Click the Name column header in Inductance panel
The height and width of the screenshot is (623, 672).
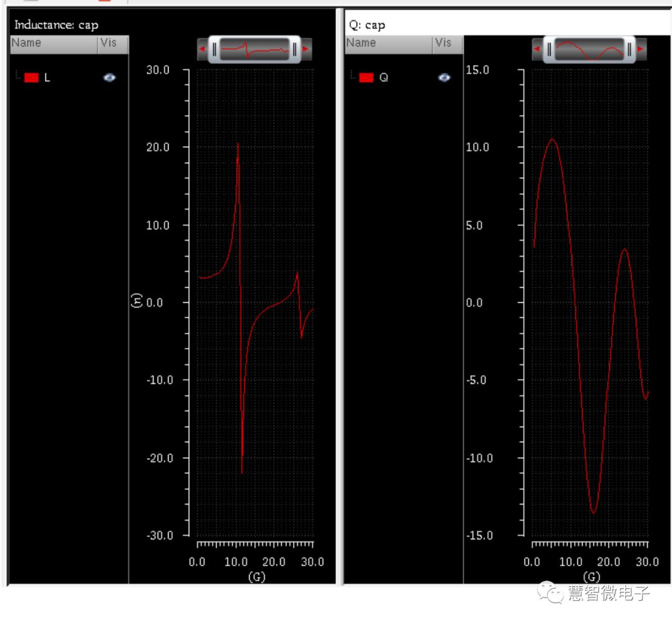tap(54, 44)
